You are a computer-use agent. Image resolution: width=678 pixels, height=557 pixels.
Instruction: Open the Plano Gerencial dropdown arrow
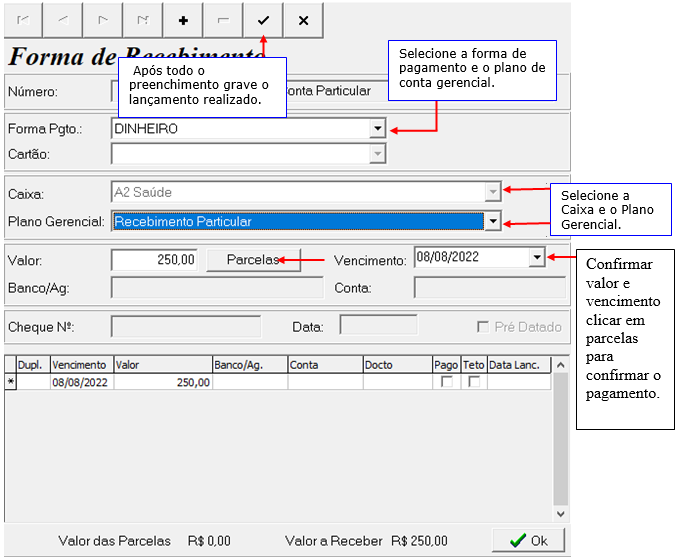point(493,221)
